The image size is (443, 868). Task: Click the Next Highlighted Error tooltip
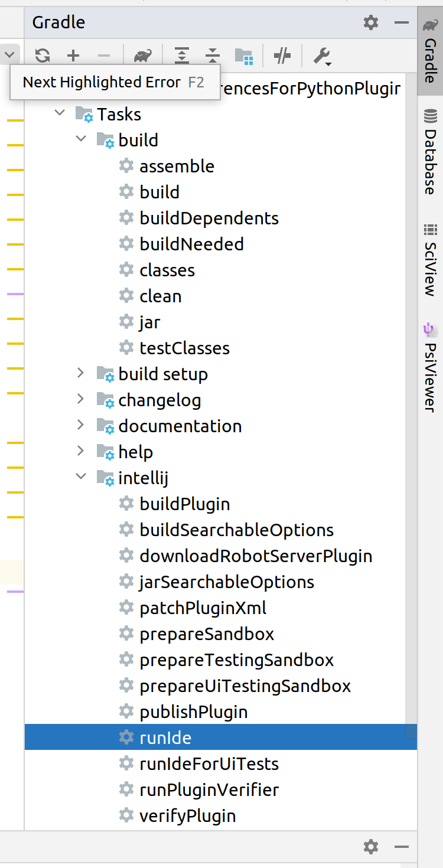point(116,82)
